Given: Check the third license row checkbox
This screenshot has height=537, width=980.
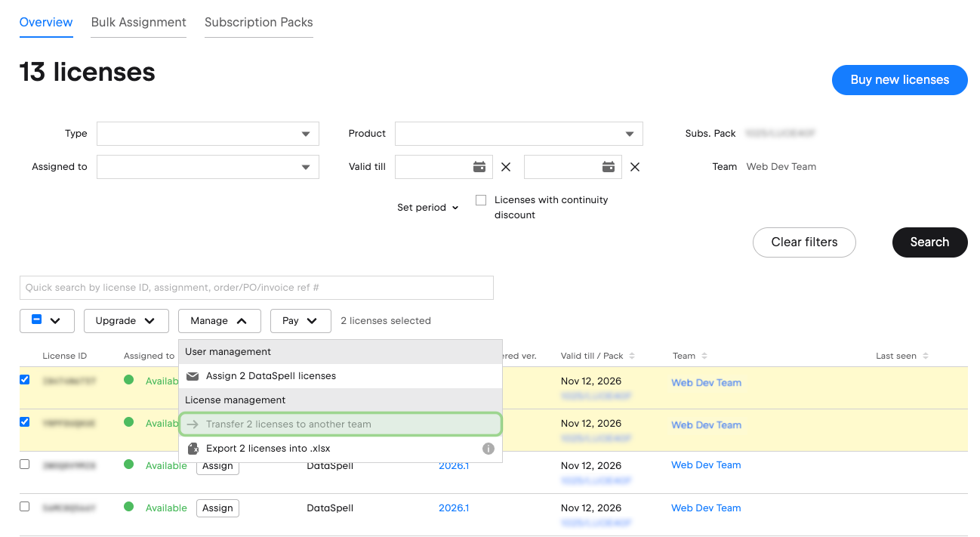Looking at the screenshot, I should (x=24, y=464).
